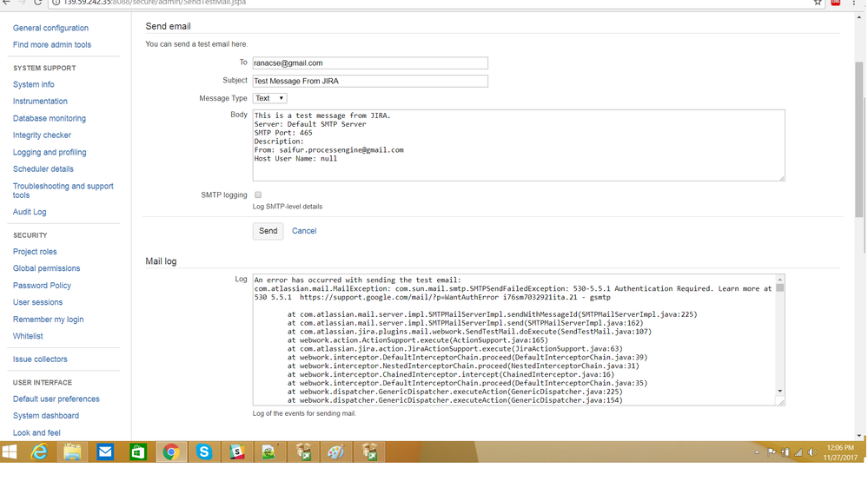Open File Explorer from the taskbar
868x488 pixels.
pos(72,452)
